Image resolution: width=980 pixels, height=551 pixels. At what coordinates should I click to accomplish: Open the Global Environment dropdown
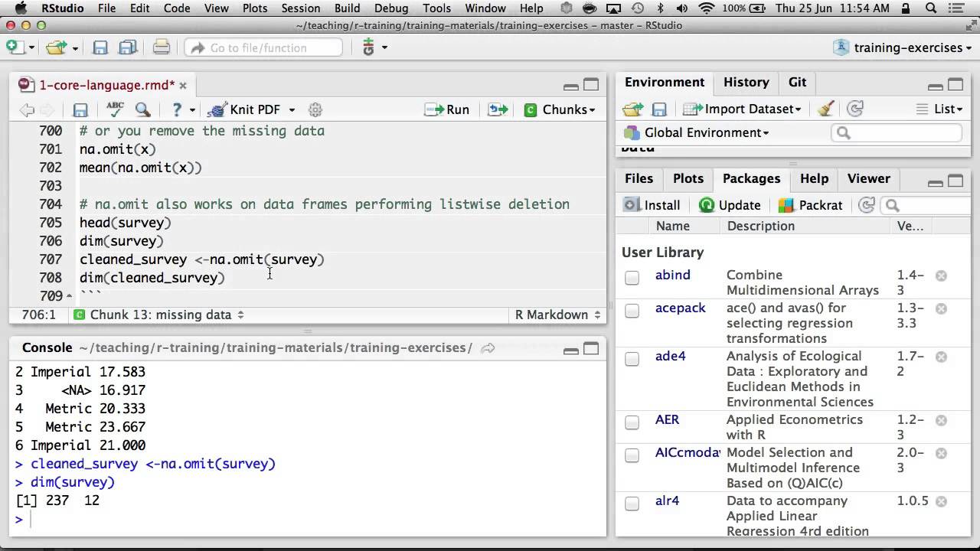coord(697,132)
